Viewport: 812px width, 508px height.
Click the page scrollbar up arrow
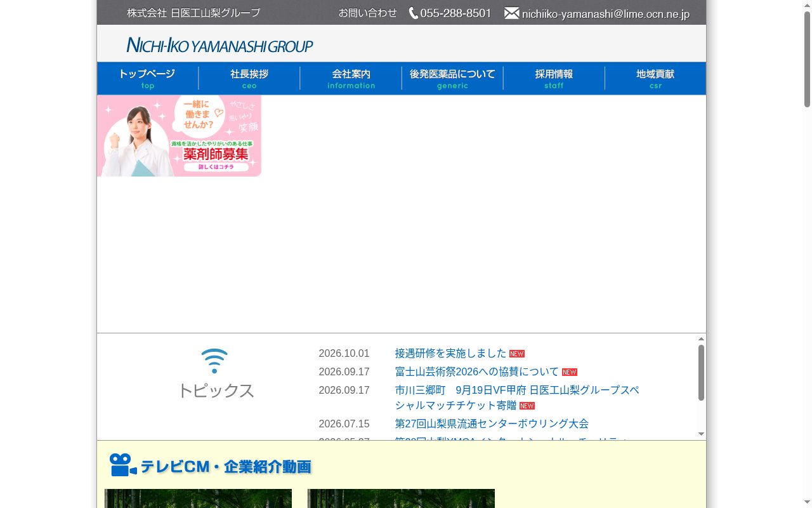pyautogui.click(x=807, y=5)
